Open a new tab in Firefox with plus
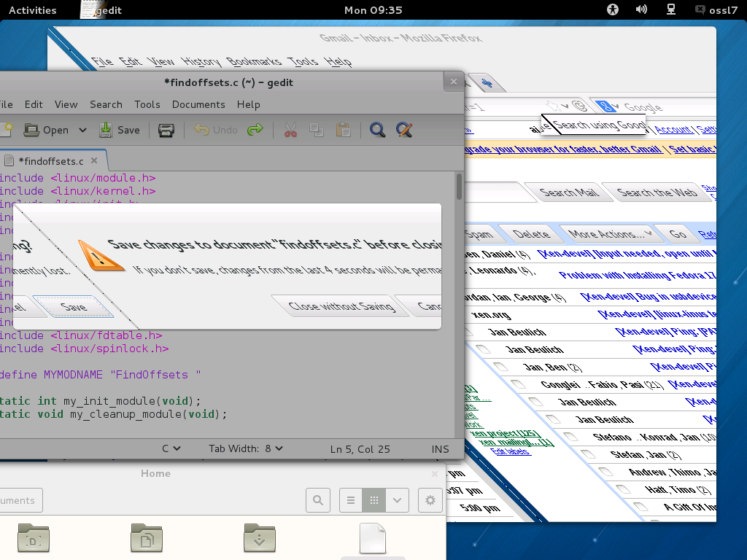Viewport: 747px width, 560px height. coord(487,83)
